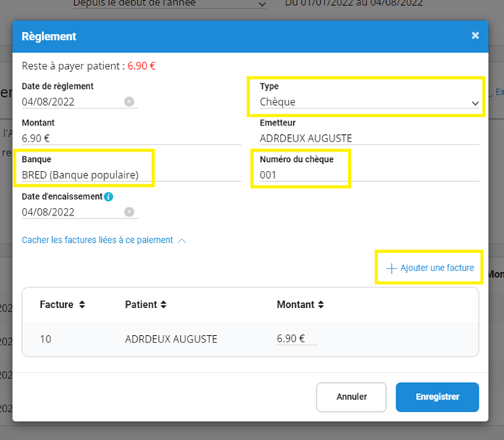Viewport: 504px width, 440px height.
Task: Sort table by Montant column
Action: pyautogui.click(x=322, y=304)
